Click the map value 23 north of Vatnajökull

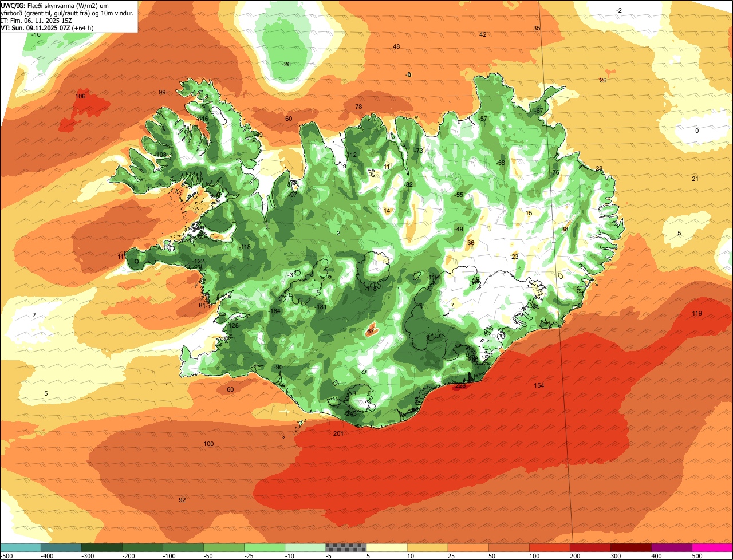tap(515, 257)
